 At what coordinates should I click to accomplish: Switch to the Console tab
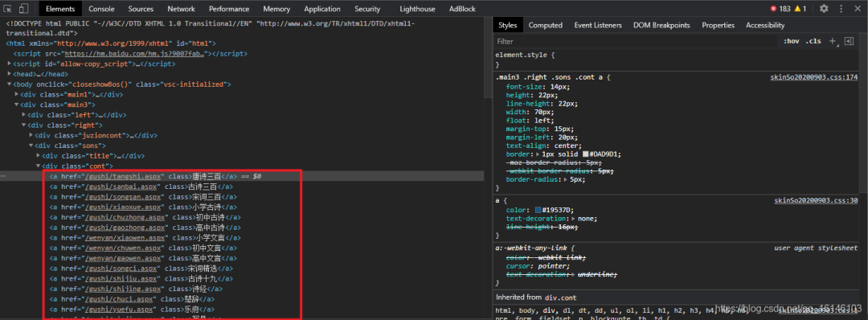pyautogui.click(x=101, y=9)
